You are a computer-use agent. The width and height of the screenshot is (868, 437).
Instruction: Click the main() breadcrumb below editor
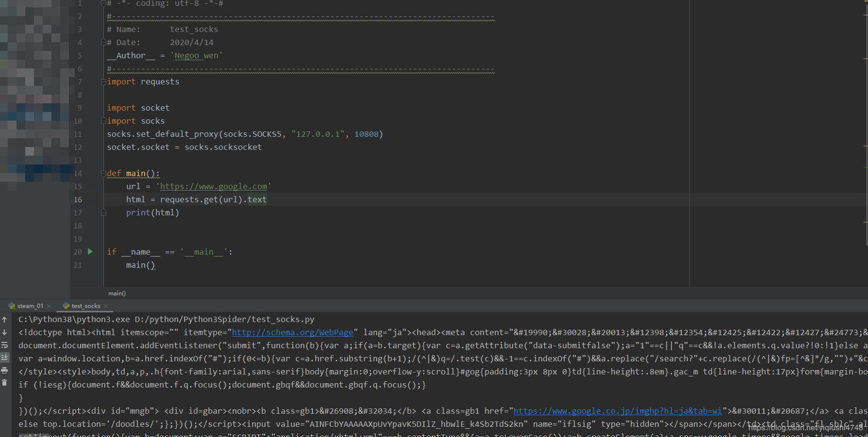tap(117, 293)
